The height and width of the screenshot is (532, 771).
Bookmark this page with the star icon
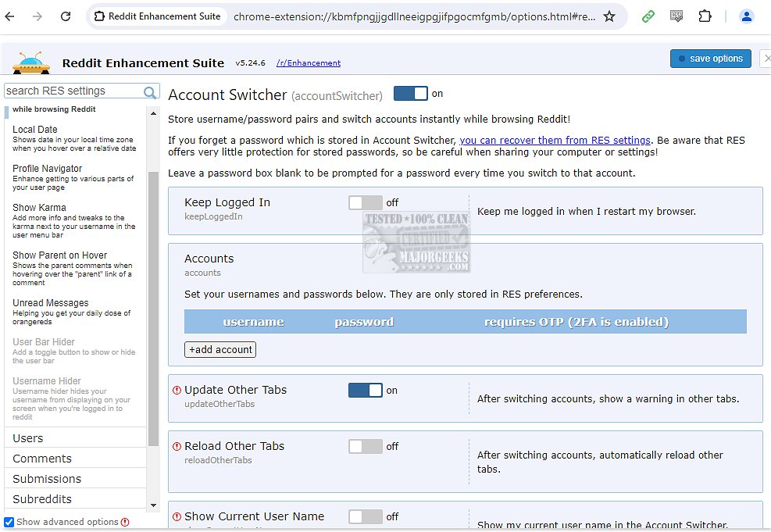click(x=609, y=16)
